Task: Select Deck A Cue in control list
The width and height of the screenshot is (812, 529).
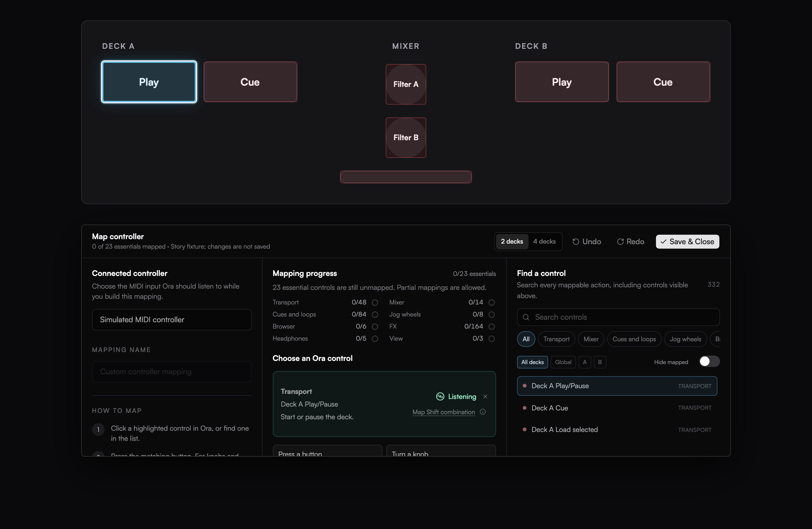Action: (x=617, y=408)
